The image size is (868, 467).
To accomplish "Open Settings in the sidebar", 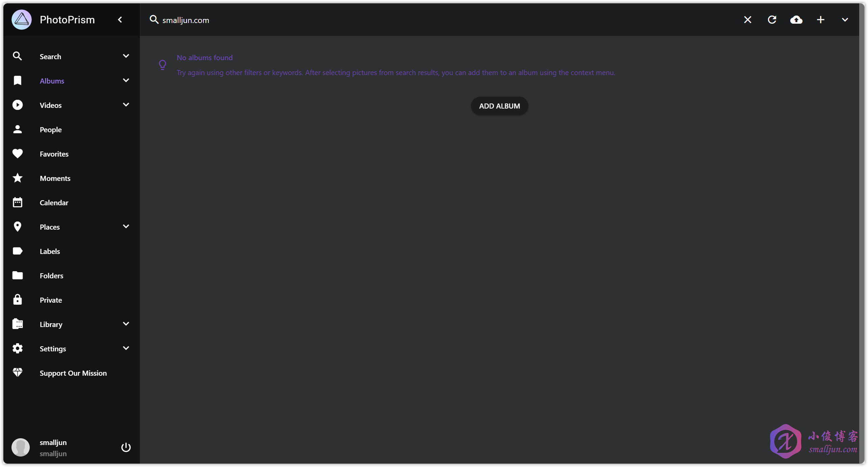I will pyautogui.click(x=53, y=349).
